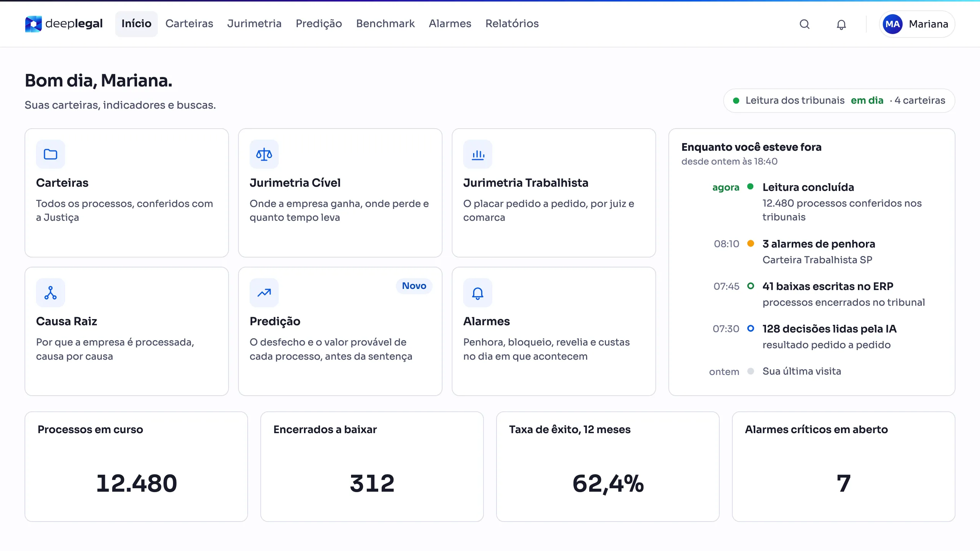Open Encerrados a baixar value 312

(x=372, y=483)
